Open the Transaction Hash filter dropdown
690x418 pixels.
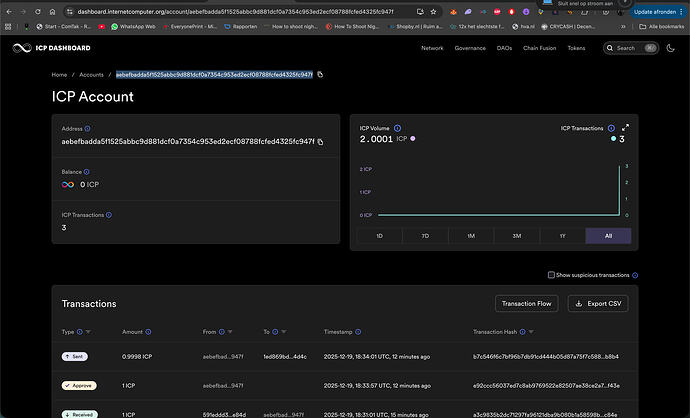(x=531, y=332)
